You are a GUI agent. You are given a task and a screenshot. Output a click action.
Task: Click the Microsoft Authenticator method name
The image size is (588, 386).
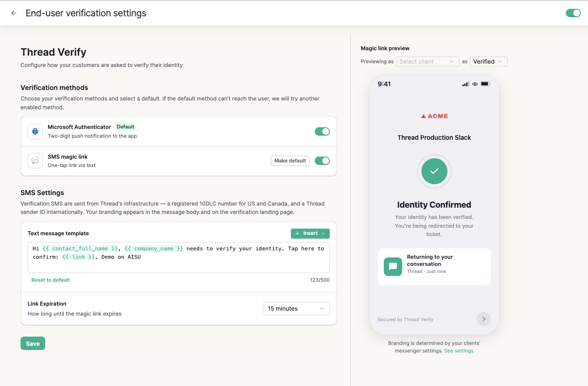pyautogui.click(x=79, y=127)
